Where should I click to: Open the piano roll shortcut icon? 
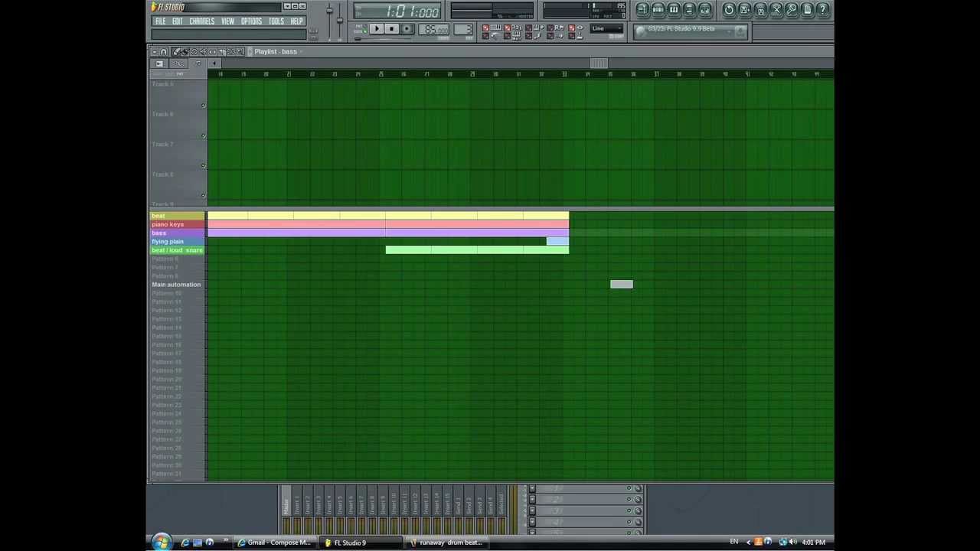click(673, 9)
